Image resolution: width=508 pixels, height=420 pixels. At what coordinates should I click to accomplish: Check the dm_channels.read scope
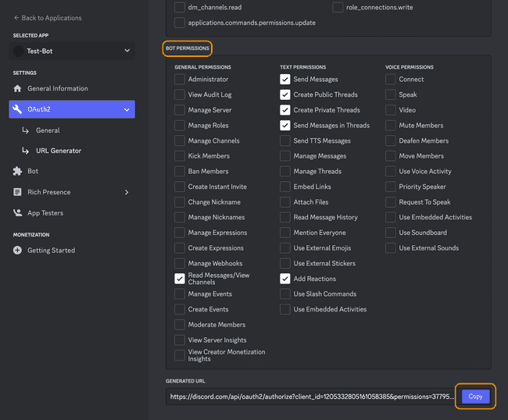point(180,7)
